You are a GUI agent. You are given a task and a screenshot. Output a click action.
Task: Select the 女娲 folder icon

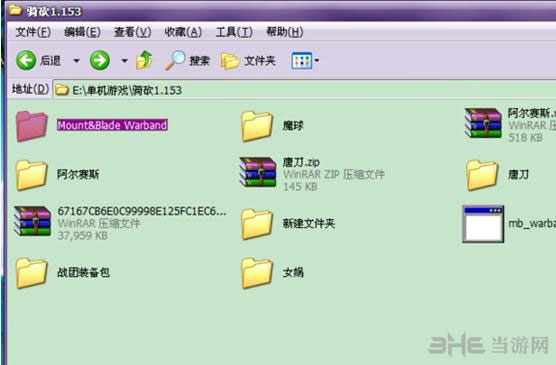point(257,273)
